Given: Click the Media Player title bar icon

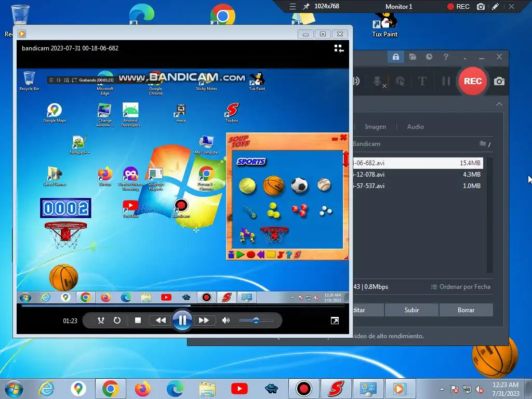Looking at the screenshot, I should (22, 34).
